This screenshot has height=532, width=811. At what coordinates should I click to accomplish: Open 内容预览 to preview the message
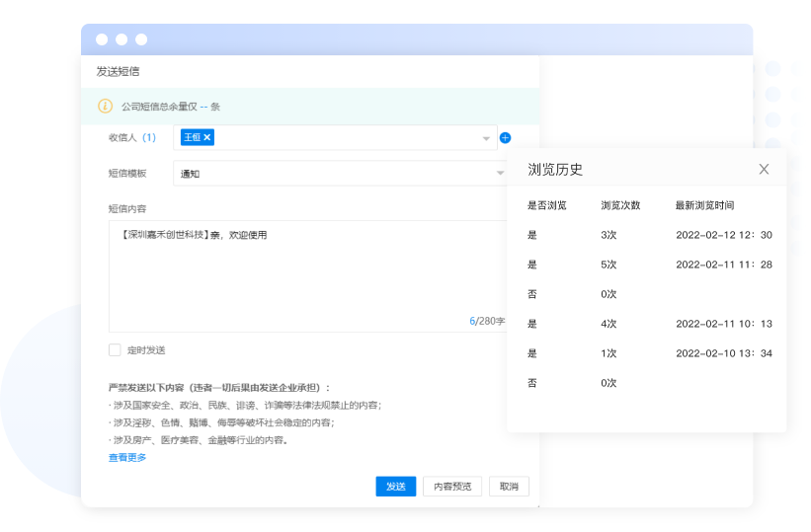[452, 486]
